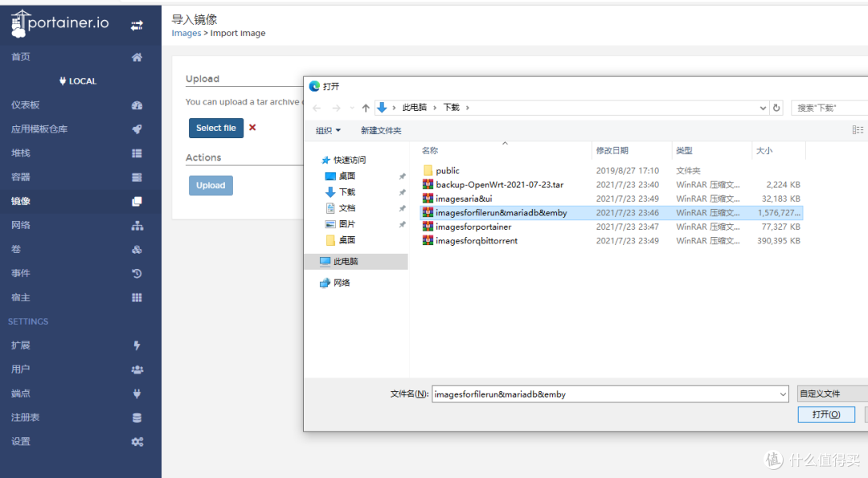This screenshot has height=478, width=868.
Task: Open the 首页 menu item
Action: [20, 57]
